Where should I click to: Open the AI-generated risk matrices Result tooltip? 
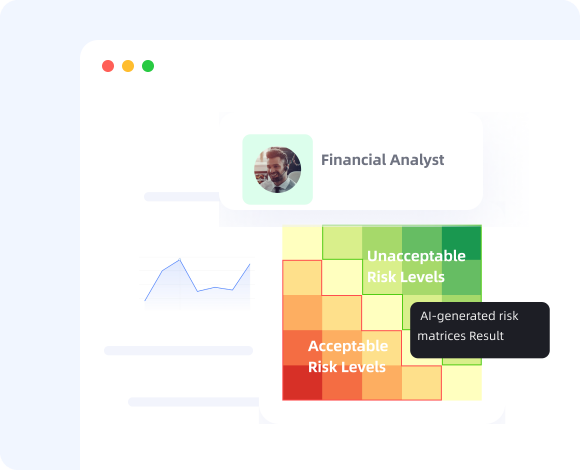coord(480,330)
